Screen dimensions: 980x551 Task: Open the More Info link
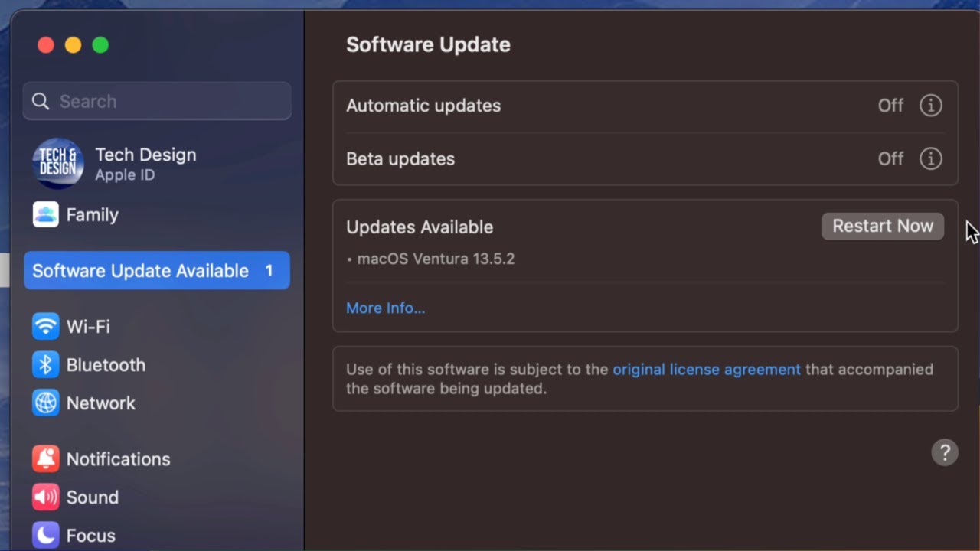pos(385,308)
